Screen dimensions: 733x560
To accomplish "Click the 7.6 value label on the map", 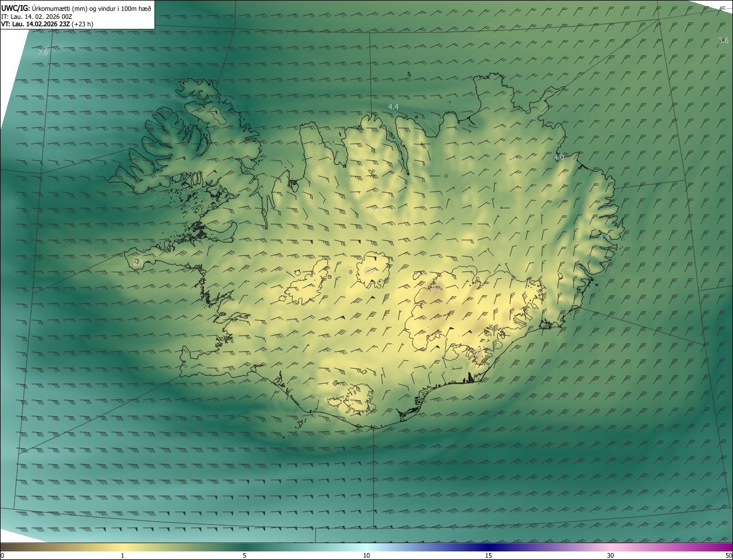I will click(x=43, y=53).
